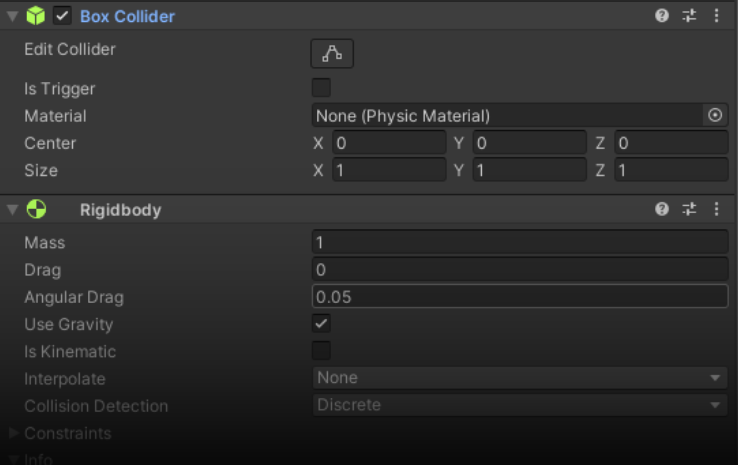Click the Collision Detection label
This screenshot has height=465, width=738.
point(96,406)
